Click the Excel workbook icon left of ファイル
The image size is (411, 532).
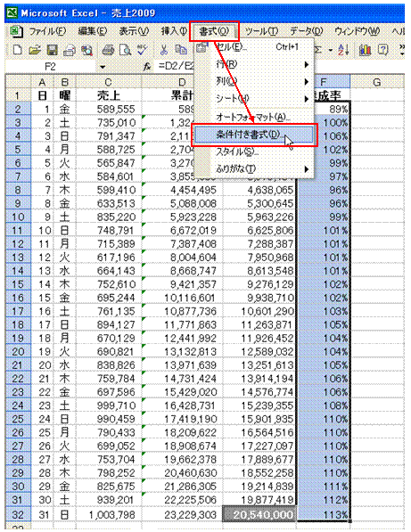[16, 31]
